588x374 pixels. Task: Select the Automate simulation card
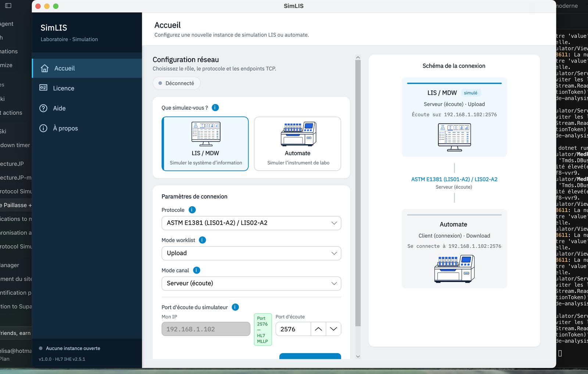click(x=298, y=144)
